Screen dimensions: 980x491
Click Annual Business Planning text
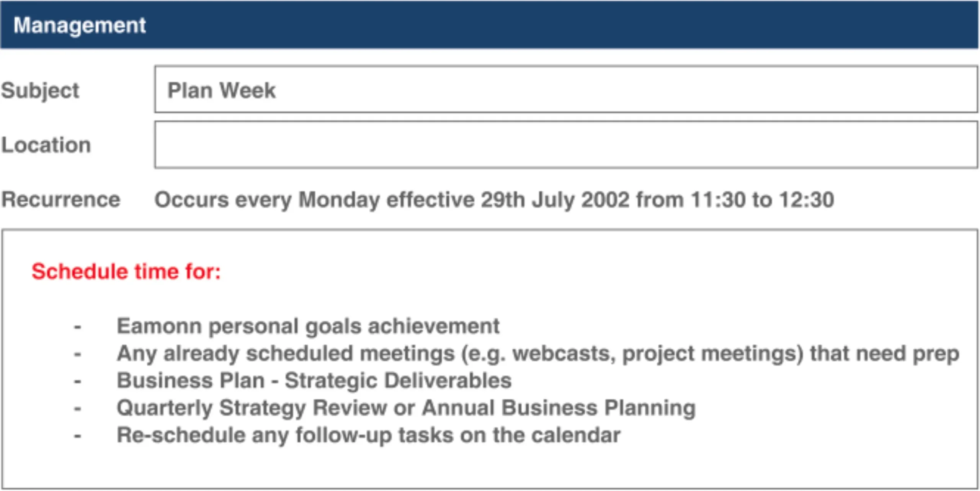(559, 408)
